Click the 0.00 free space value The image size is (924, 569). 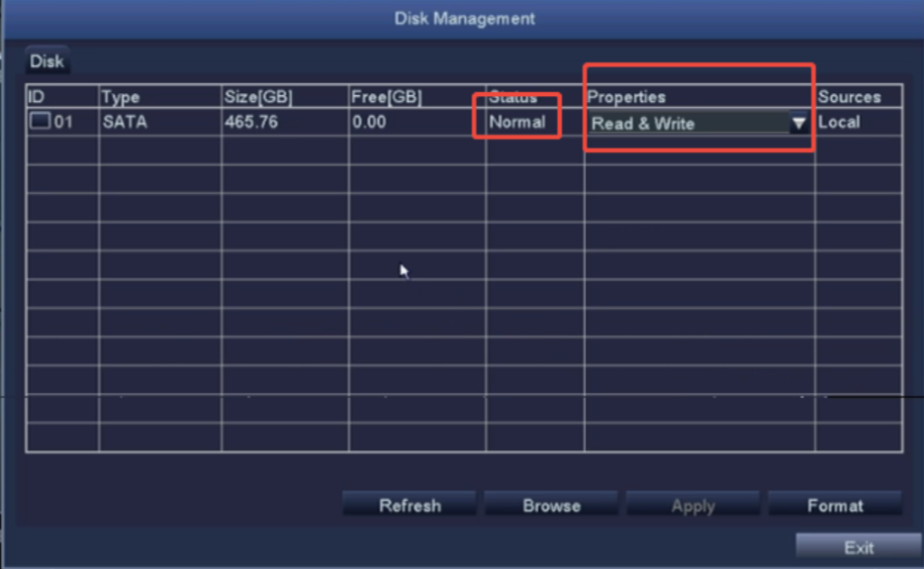pos(369,123)
